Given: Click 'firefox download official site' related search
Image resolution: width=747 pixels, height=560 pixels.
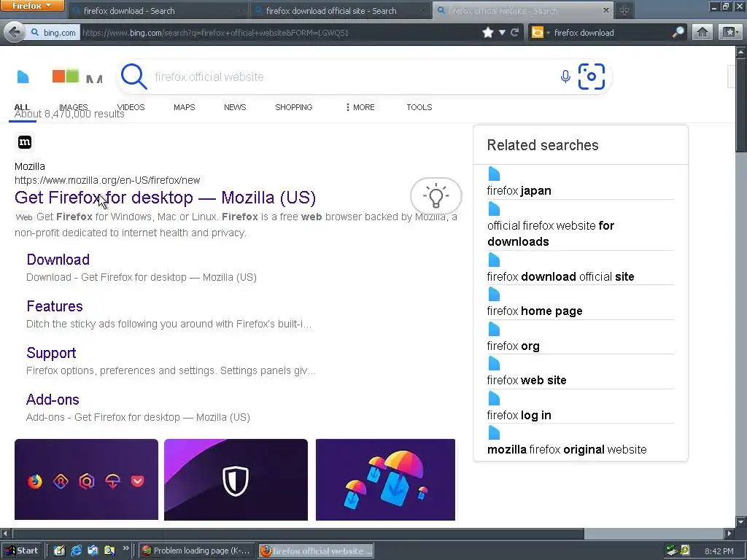Looking at the screenshot, I should point(560,276).
